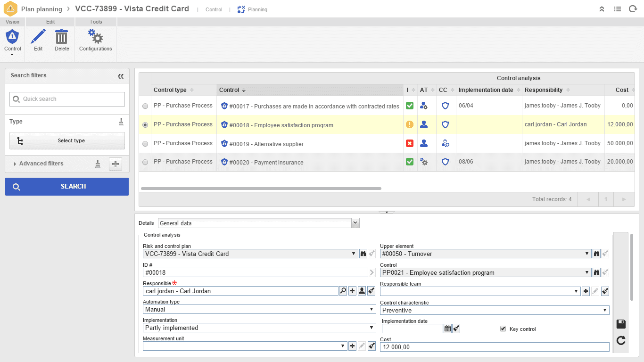This screenshot has width=644, height=362.
Task: Add an advanced filter with plus icon
Action: click(x=116, y=164)
